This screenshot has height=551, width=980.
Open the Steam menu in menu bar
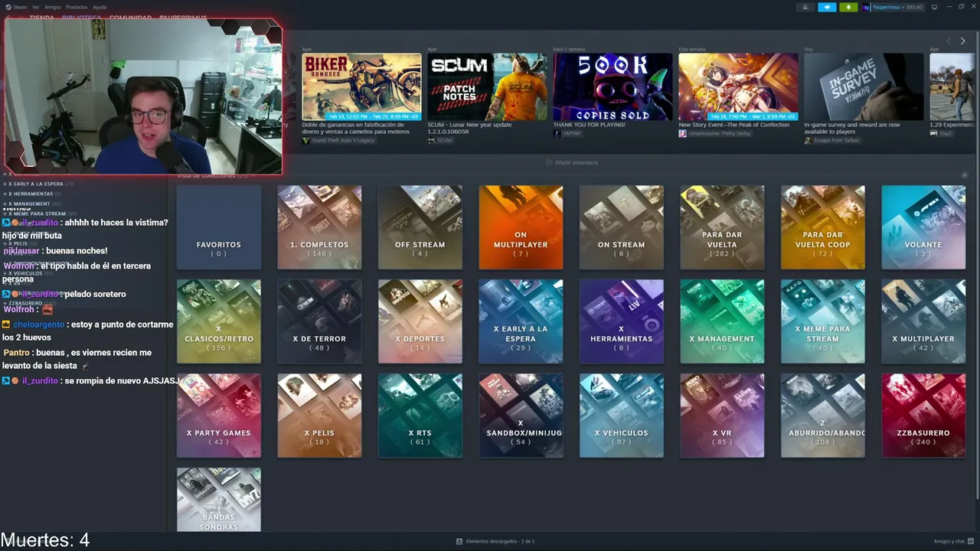(17, 7)
